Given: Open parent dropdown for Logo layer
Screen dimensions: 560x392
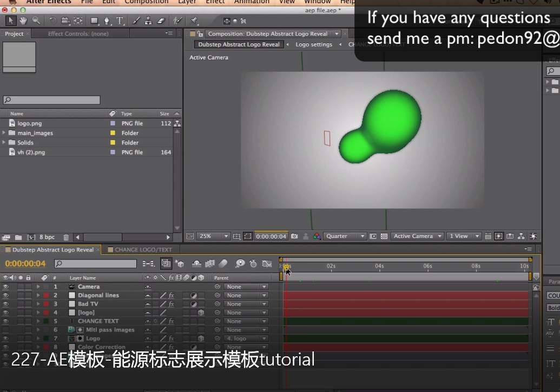Looking at the screenshot, I should click(x=246, y=338).
